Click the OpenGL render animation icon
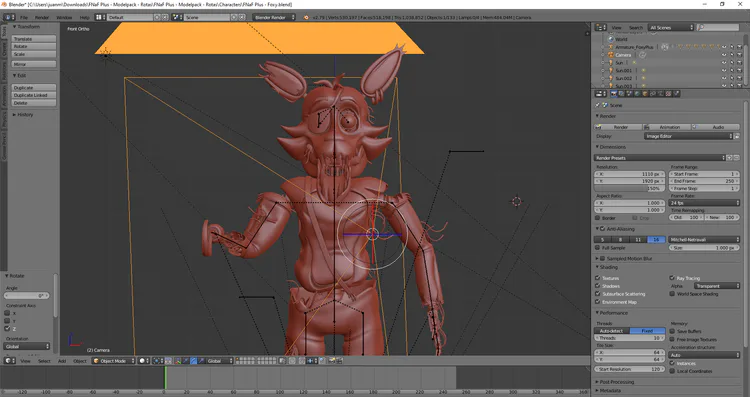750x397 pixels. pyautogui.click(x=339, y=361)
